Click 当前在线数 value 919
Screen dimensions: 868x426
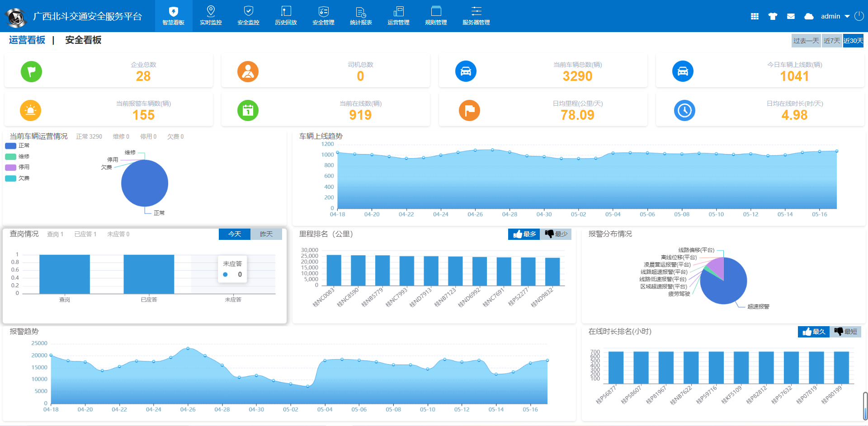(x=360, y=115)
